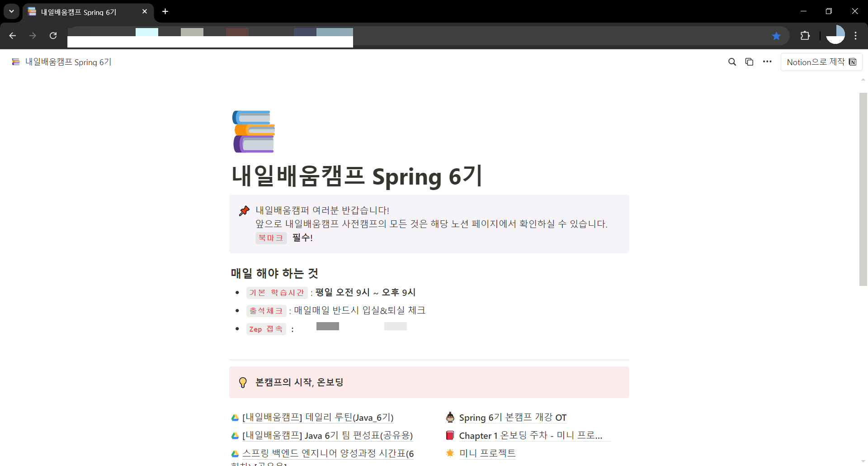The width and height of the screenshot is (868, 466).
Task: Open the 스프링 백엔드 엔지니어 양성과정 시간표 link
Action: pos(328,453)
